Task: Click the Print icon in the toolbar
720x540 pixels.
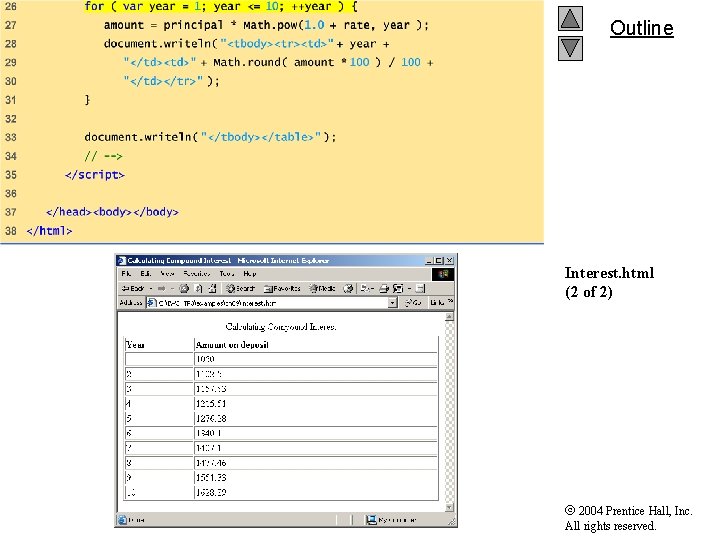Action: [384, 288]
